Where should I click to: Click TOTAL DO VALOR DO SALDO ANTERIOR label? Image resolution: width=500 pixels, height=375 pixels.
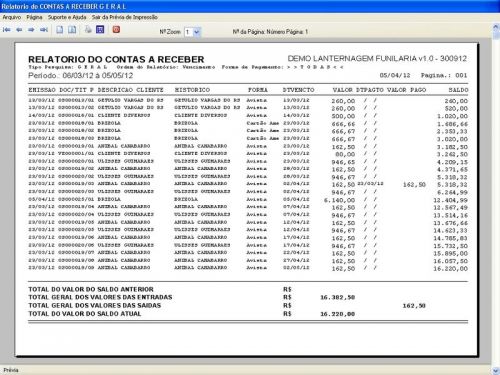[91, 289]
